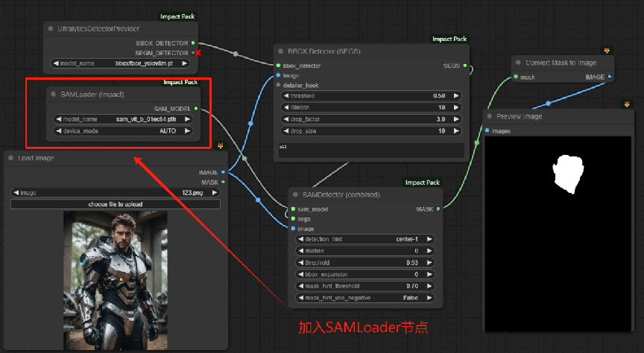The image size is (644, 353).
Task: Toggle mask_hint_use_negative False setting
Action: pyautogui.click(x=364, y=298)
